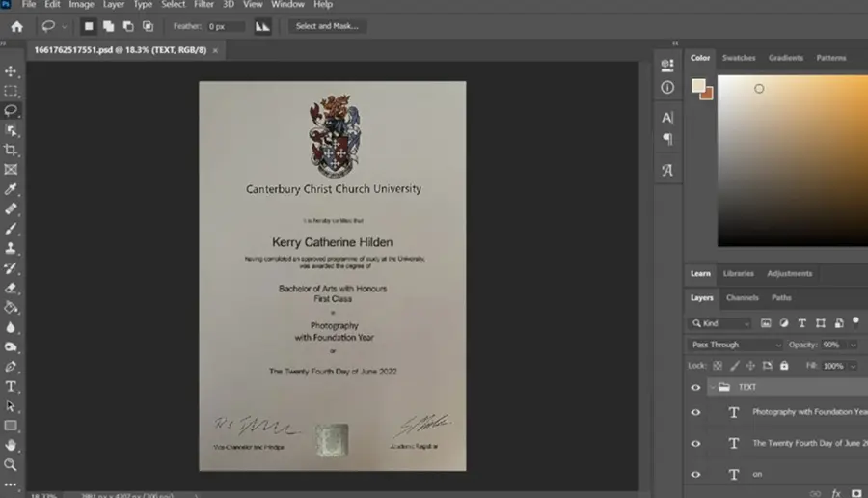
Task: Click the foreground color swatch
Action: coord(698,85)
